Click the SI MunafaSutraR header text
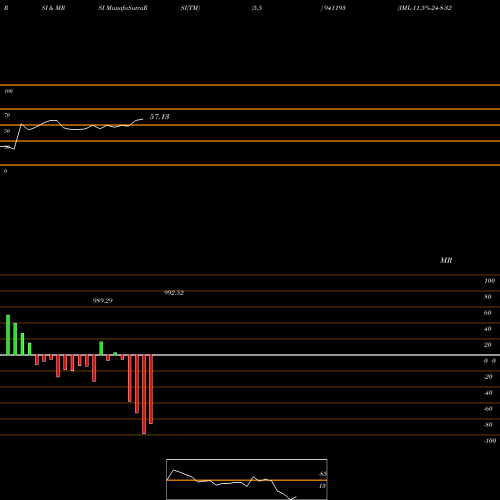 [123, 8]
